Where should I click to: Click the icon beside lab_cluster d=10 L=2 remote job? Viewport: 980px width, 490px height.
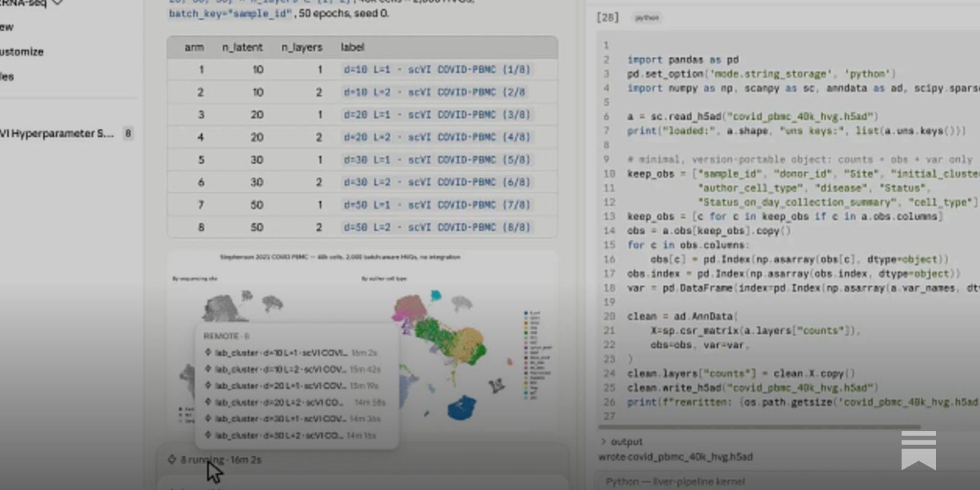click(208, 369)
